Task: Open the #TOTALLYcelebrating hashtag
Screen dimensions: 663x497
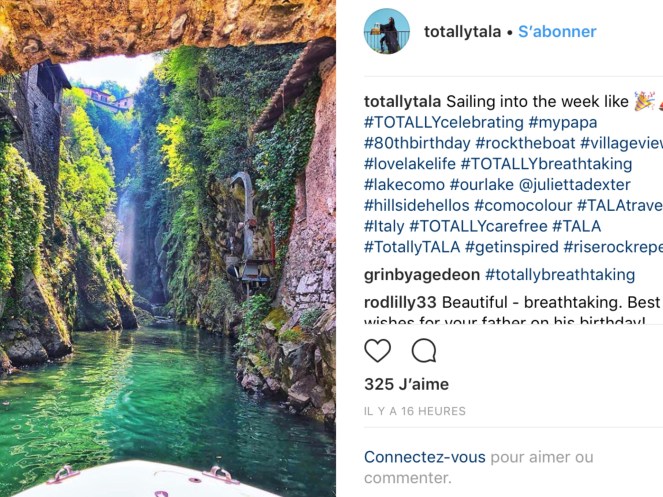Action: pyautogui.click(x=444, y=122)
